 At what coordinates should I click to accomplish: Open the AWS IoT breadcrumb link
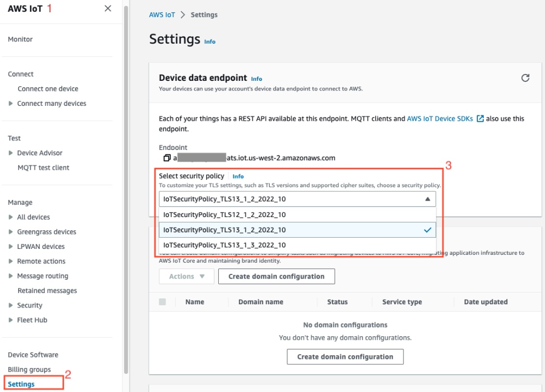162,14
